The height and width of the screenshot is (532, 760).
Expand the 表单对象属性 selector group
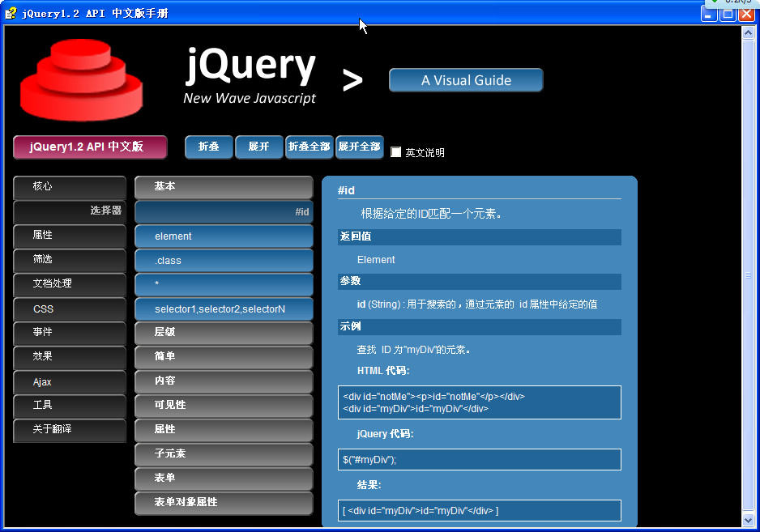tap(224, 503)
